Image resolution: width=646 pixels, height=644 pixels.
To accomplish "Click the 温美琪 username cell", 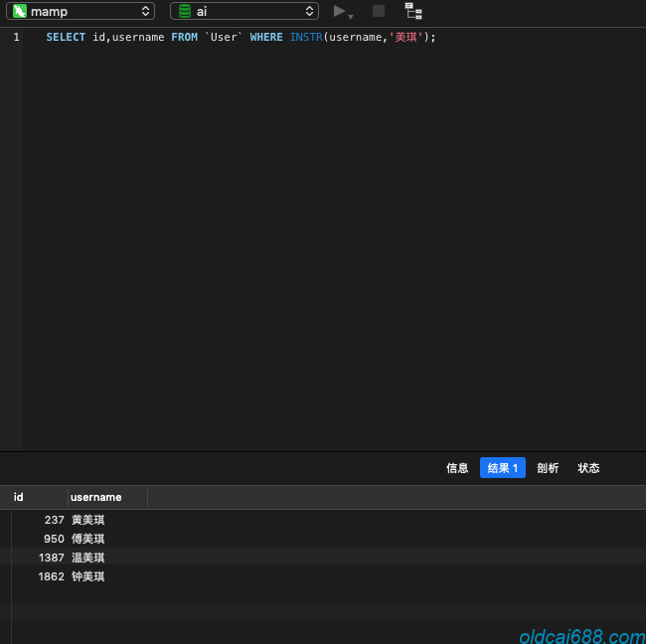I will tap(88, 558).
